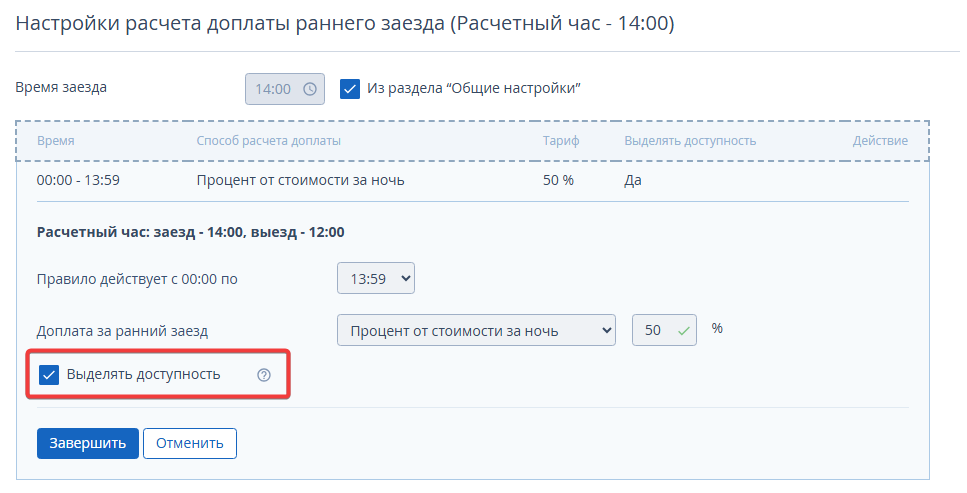The image size is (967, 493).
Task: Uncheck Из раздела "Общие настройки" checkbox
Action: pyautogui.click(x=350, y=89)
